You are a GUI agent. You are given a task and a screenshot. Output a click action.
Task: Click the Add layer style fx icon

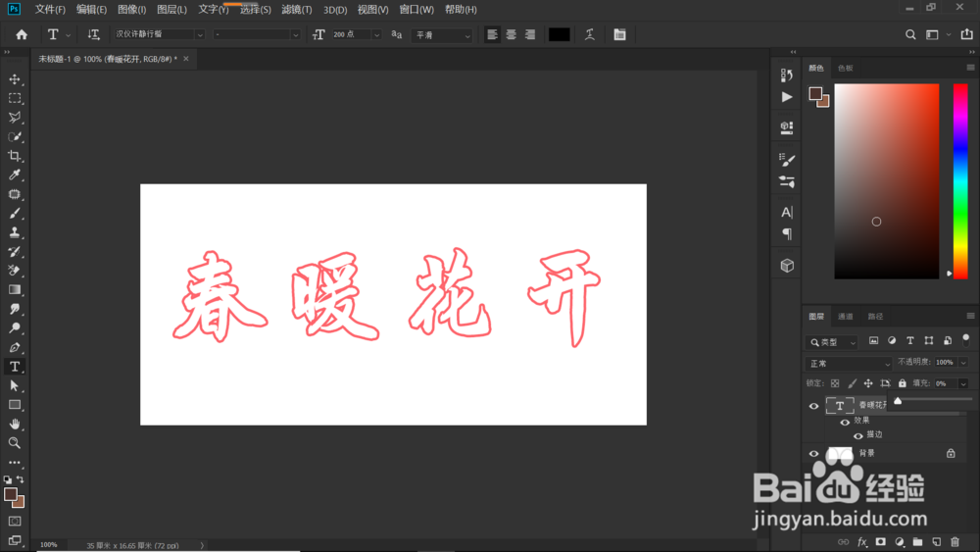[x=862, y=542]
